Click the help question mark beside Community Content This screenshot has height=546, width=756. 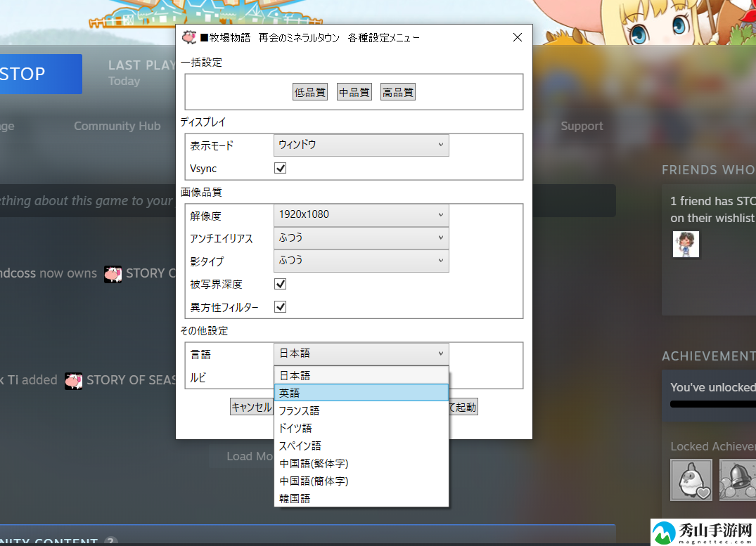(x=110, y=541)
